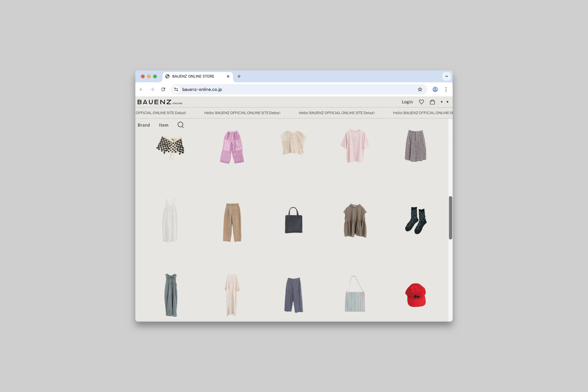The height and width of the screenshot is (392, 588).
Task: View the plaid skirt product
Action: pos(416,145)
